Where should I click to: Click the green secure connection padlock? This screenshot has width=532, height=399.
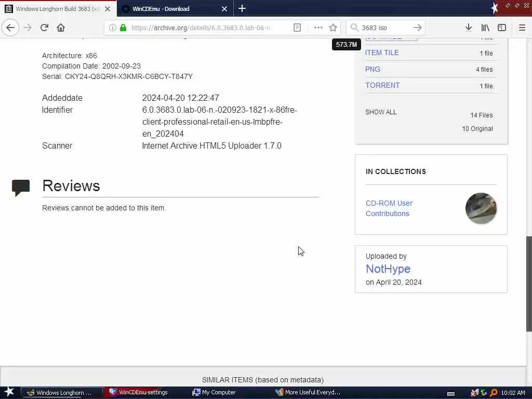[123, 28]
